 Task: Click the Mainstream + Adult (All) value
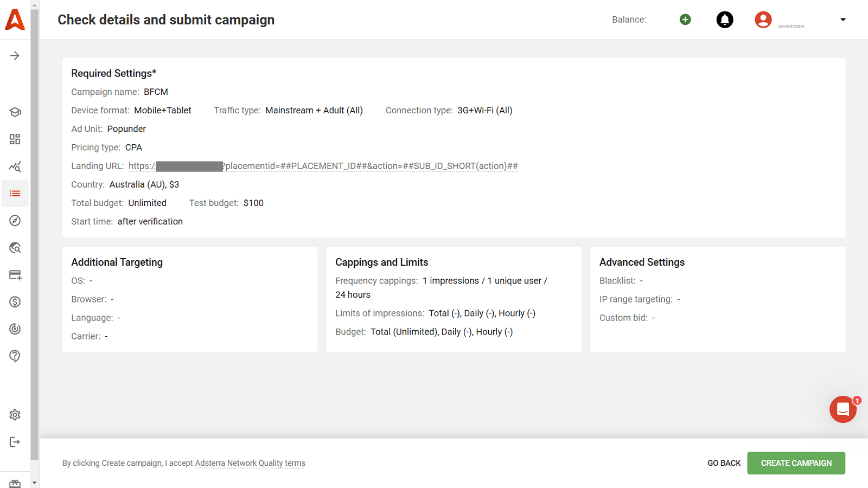click(x=314, y=110)
